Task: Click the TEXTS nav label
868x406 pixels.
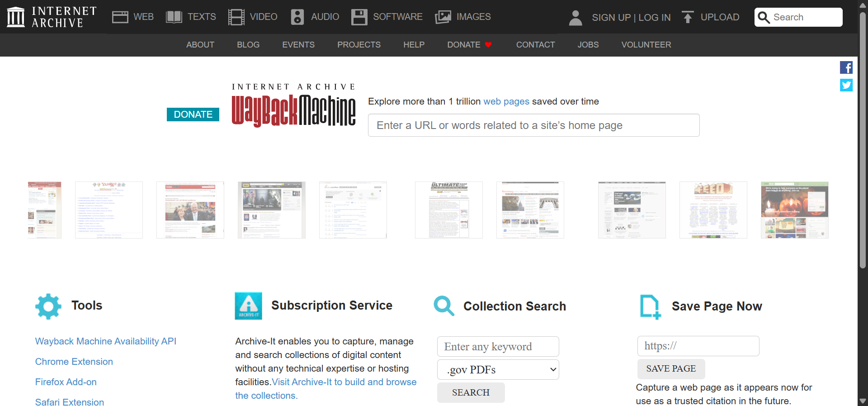Action: (x=202, y=17)
